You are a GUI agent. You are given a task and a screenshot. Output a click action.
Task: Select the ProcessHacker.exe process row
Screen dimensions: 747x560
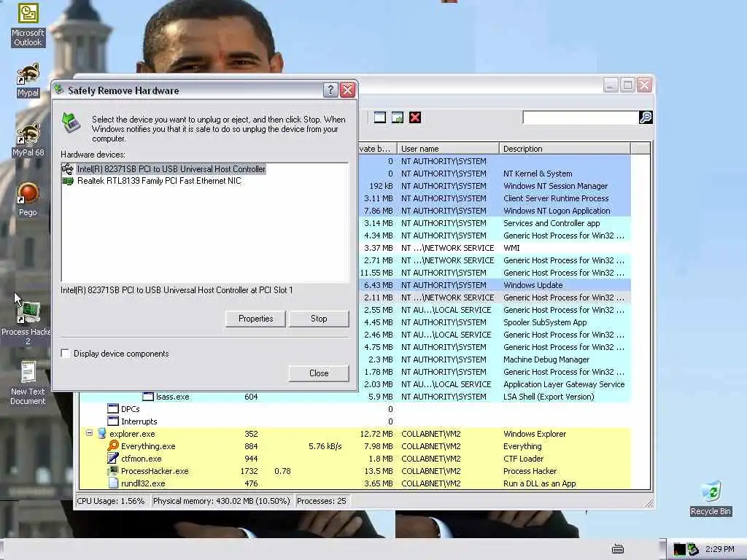tap(355, 470)
